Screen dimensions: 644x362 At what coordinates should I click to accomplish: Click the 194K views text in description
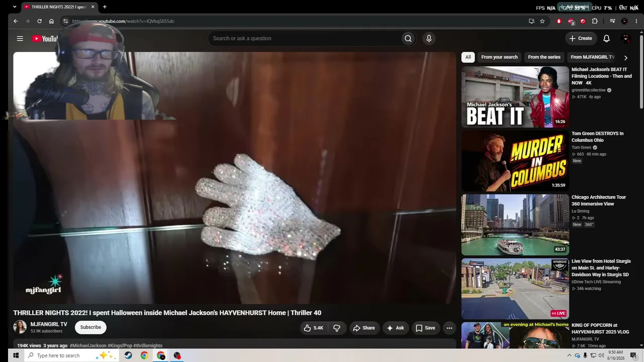point(29,346)
